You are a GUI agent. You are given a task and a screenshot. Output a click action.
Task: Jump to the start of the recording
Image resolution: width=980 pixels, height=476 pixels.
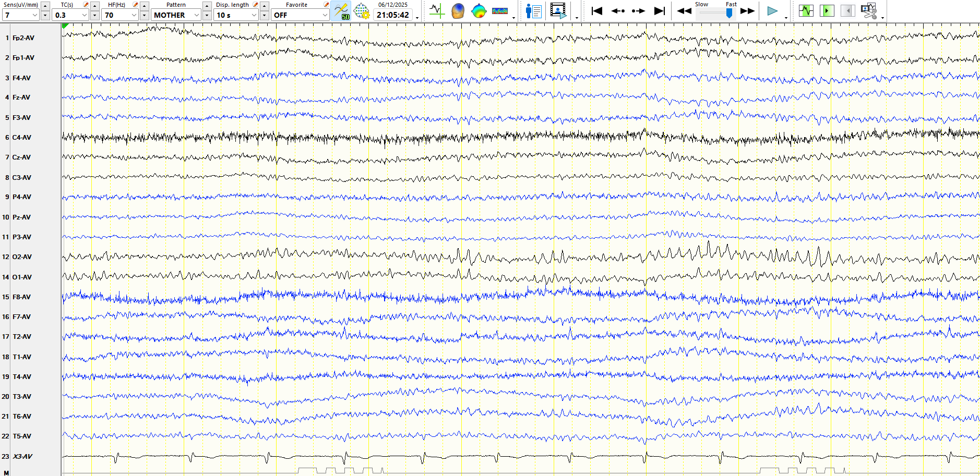[x=597, y=11]
